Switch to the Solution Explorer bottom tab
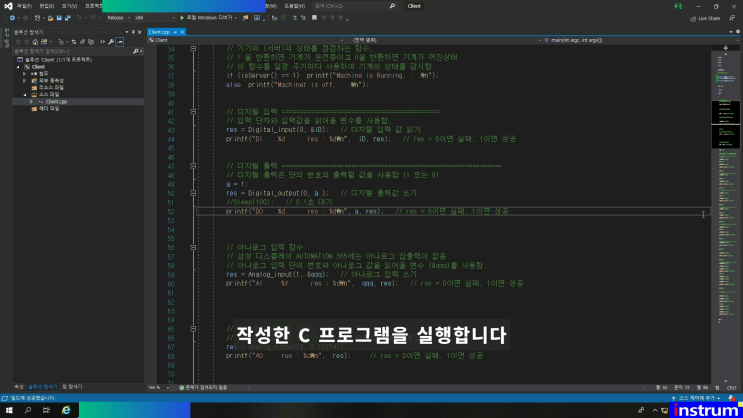This screenshot has width=743, height=418. (43, 387)
